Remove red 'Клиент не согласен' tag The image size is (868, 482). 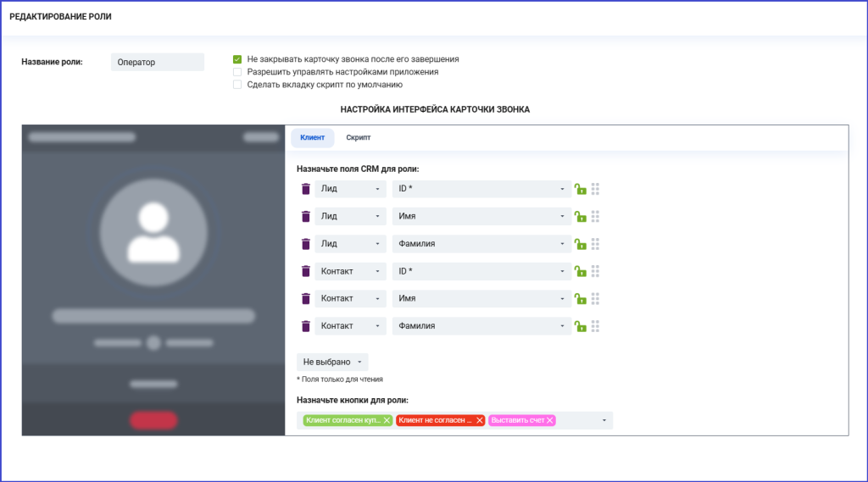[x=480, y=420]
